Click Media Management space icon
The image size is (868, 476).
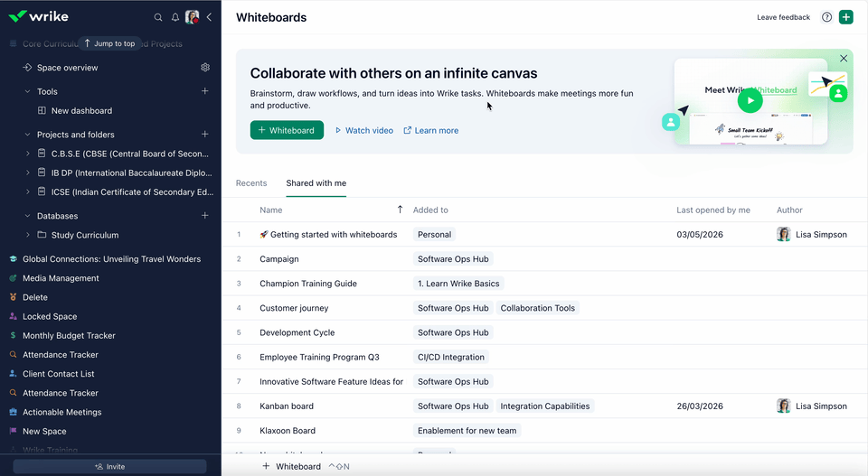tap(14, 278)
